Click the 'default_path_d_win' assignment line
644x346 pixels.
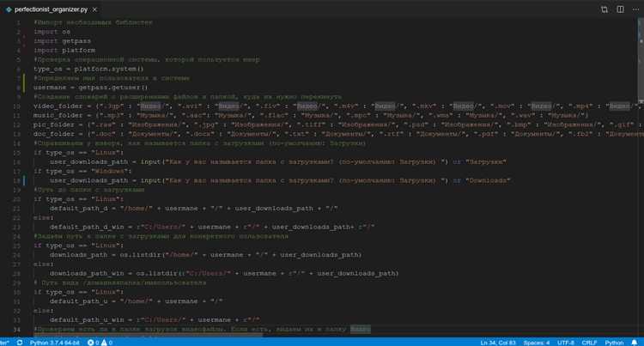tap(212, 227)
